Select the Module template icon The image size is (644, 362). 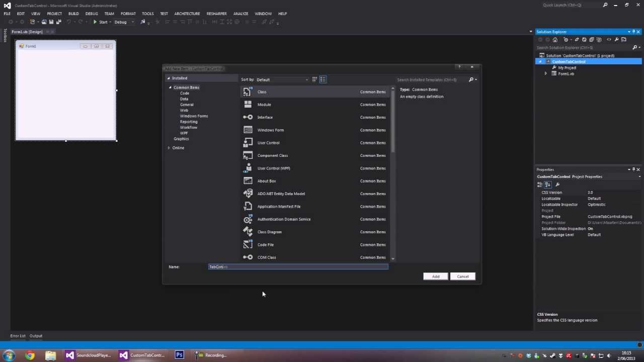coord(248,105)
